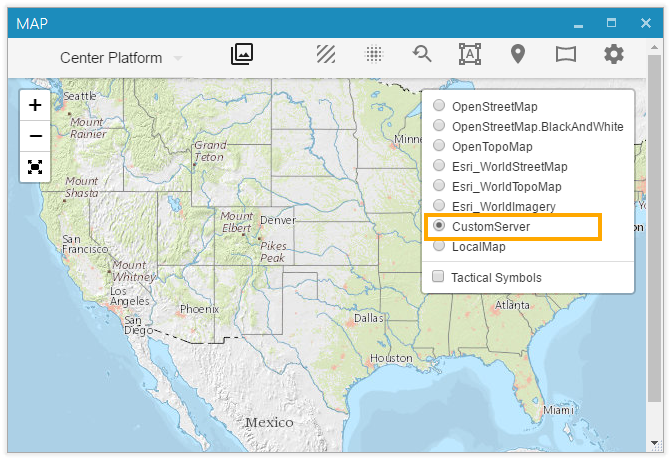This screenshot has height=460, width=672.
Task: Click the Los Angeles label
Action: [129, 296]
